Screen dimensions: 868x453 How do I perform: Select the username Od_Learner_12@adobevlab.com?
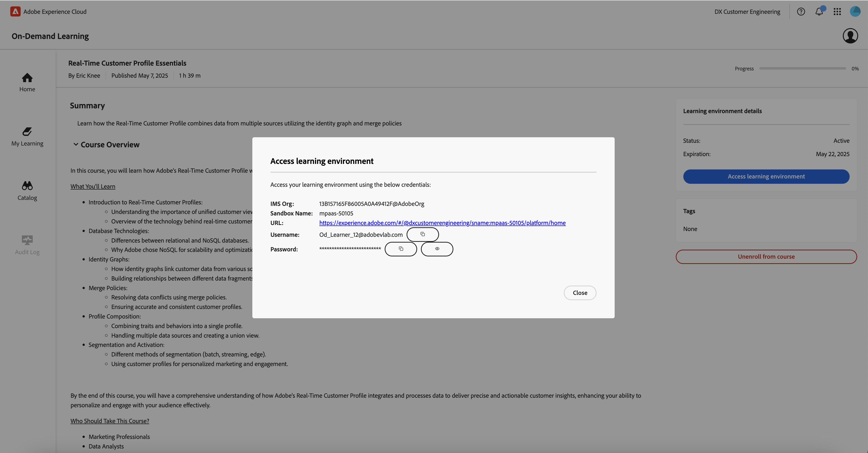361,234
